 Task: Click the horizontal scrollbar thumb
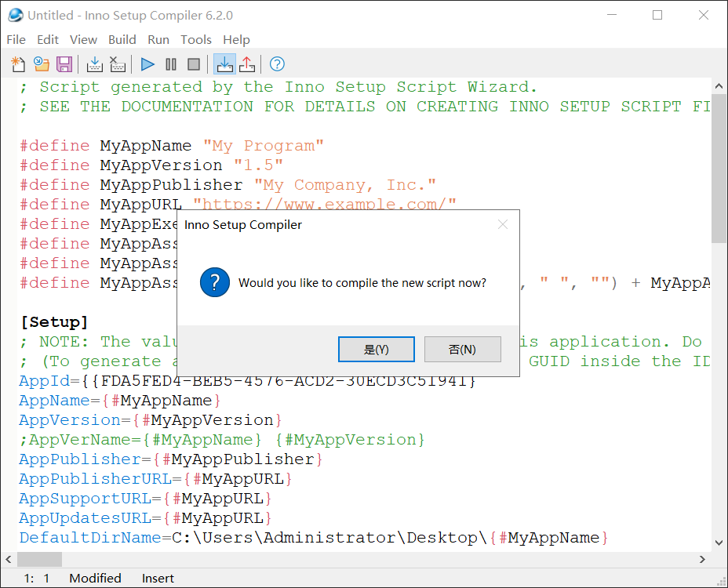(x=39, y=559)
